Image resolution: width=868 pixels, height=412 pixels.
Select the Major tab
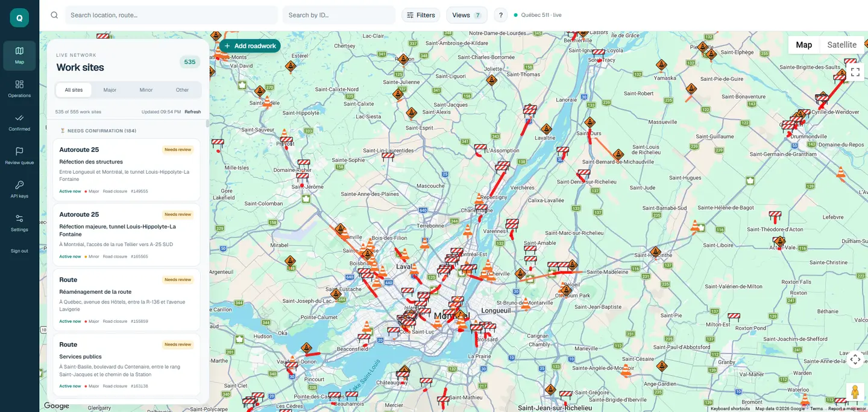tap(110, 90)
